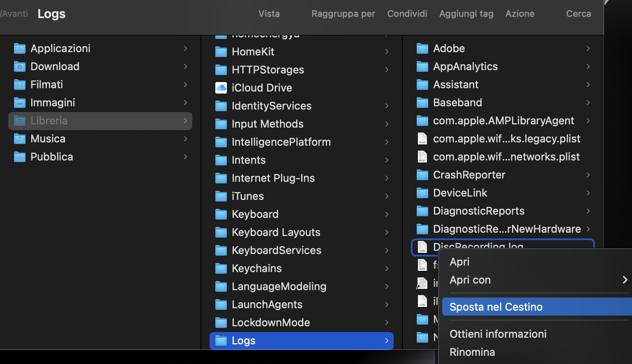
Task: Expand the DiagnosticReports folder chevron
Action: tap(588, 211)
